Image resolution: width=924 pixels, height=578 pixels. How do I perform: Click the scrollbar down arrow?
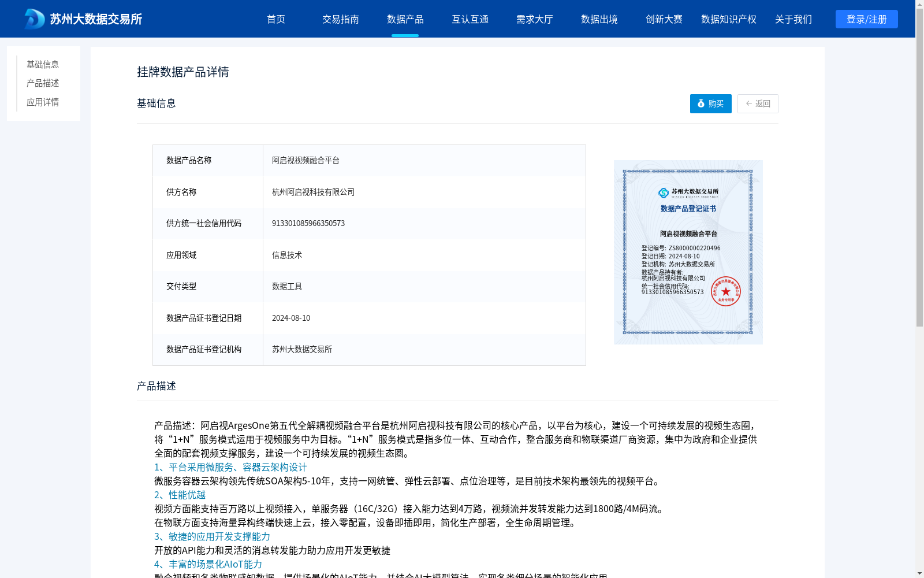(919, 573)
